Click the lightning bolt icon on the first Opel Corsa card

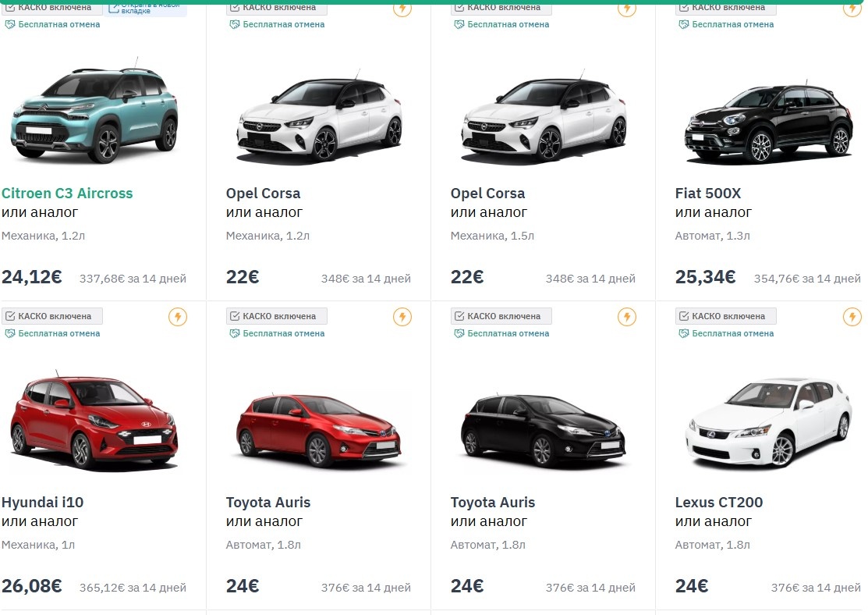click(402, 10)
